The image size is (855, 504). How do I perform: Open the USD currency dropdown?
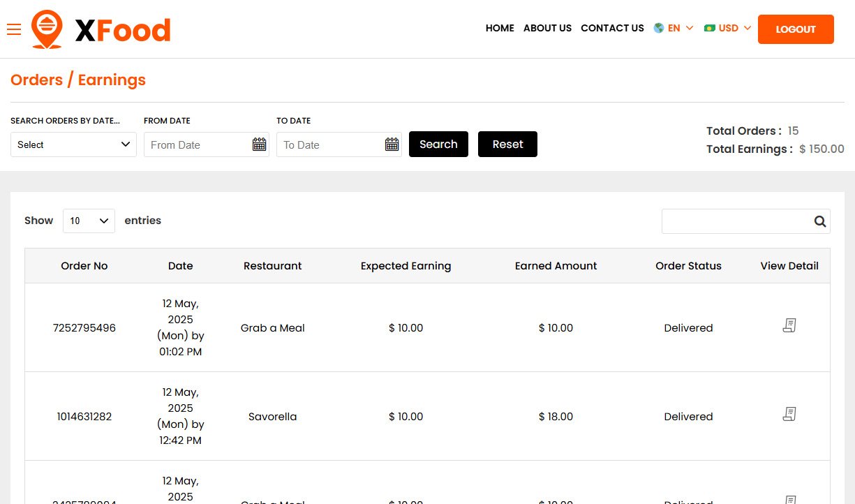click(x=728, y=28)
